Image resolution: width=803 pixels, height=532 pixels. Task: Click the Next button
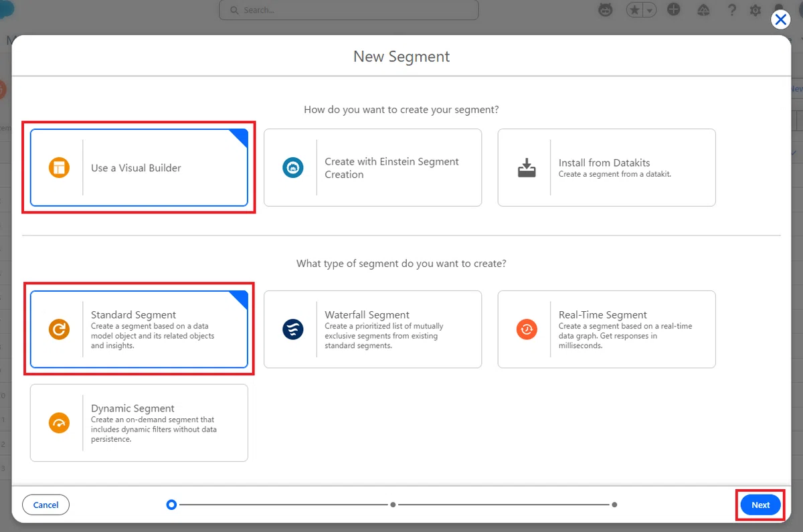760,505
